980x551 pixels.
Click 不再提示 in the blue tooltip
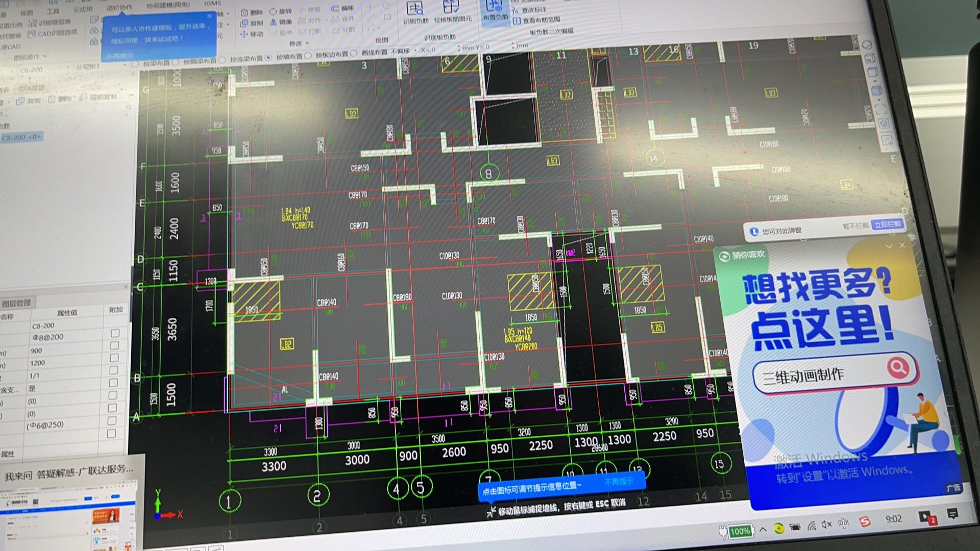tap(120, 56)
